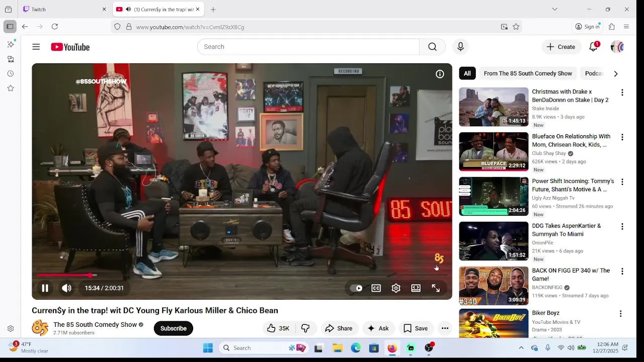Screen dimensions: 644x362
Task: Toggle the browser sidebar button
Action: click(x=10, y=27)
